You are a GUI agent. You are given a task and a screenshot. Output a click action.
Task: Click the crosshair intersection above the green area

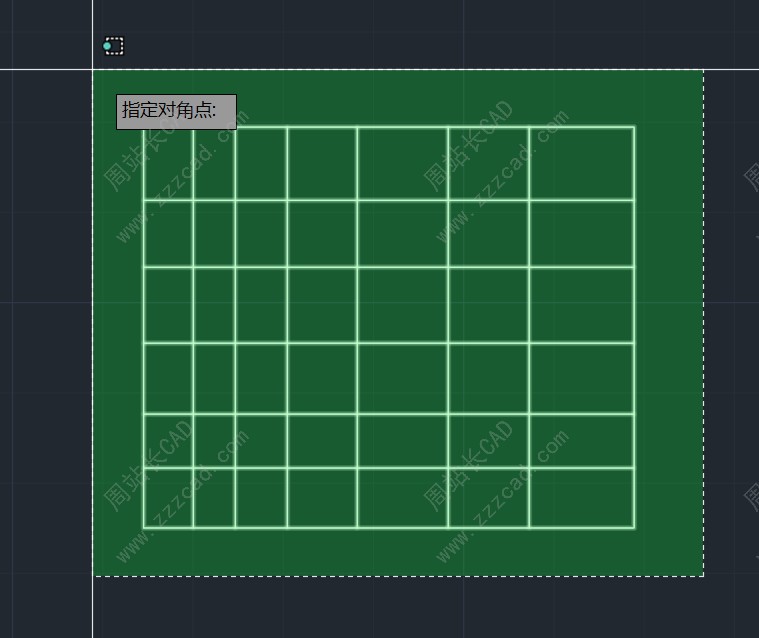point(93,70)
